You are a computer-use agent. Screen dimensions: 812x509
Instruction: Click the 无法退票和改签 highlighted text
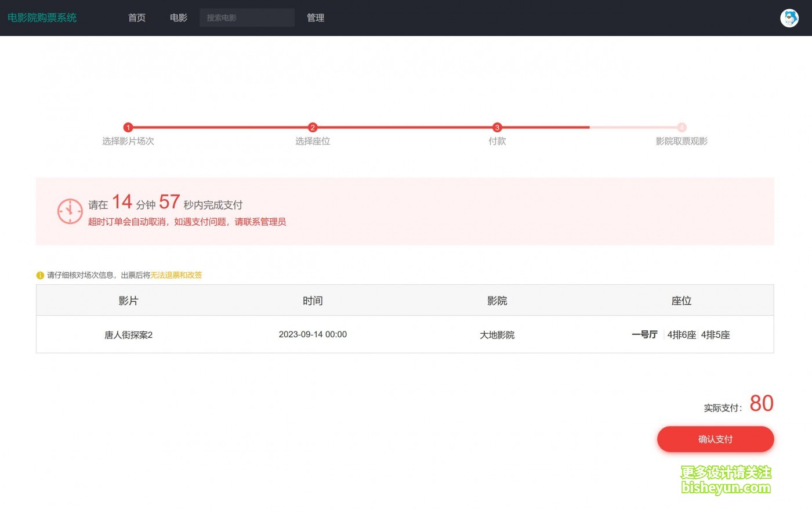click(x=176, y=275)
